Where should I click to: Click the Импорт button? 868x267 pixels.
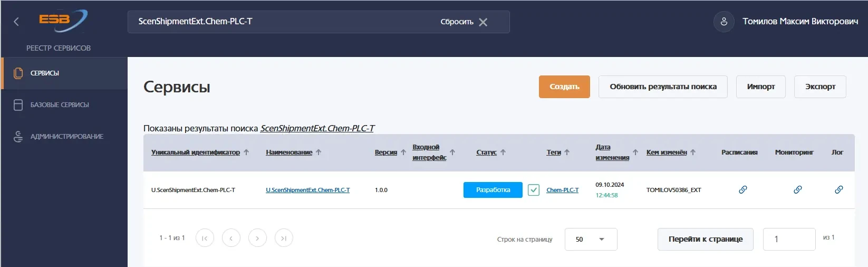[761, 87]
